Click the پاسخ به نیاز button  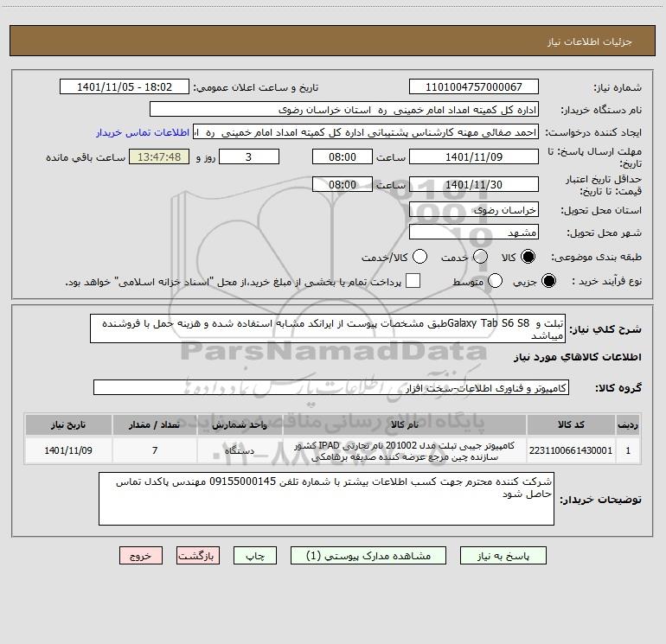click(x=503, y=556)
